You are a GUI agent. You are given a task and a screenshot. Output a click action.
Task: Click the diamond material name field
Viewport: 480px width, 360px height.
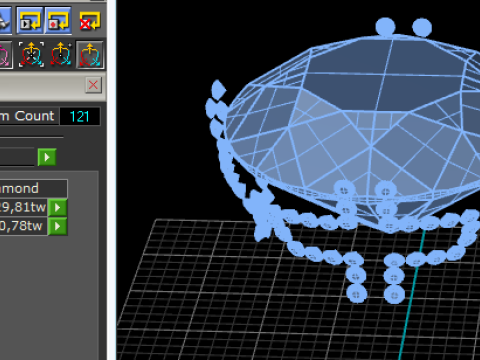(x=33, y=189)
